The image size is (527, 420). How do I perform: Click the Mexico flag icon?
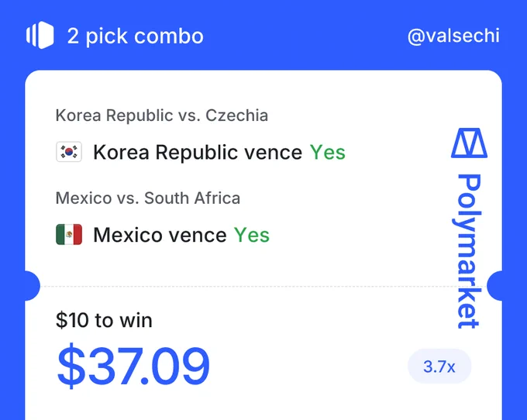(69, 234)
